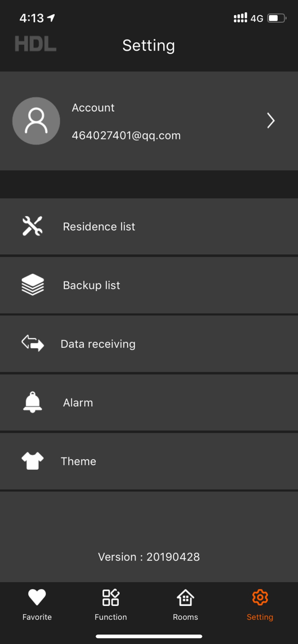
Task: Tap the HDL logo in header
Action: pyautogui.click(x=35, y=44)
